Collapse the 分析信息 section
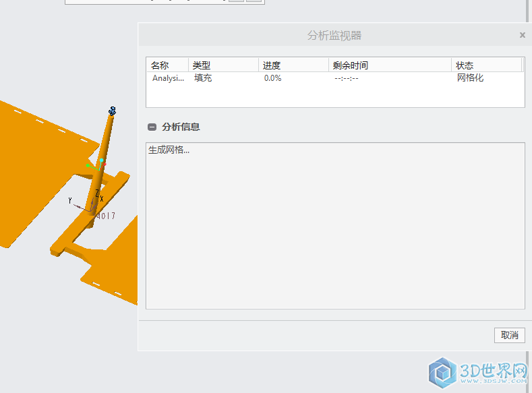532x393 pixels. [x=152, y=127]
